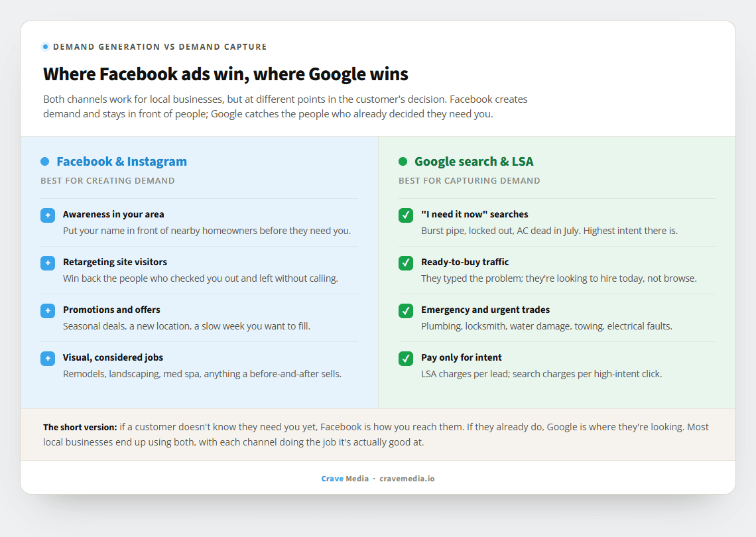Image resolution: width=756 pixels, height=537 pixels.
Task: Click the Retargeting site visitors heading
Action: (x=115, y=263)
